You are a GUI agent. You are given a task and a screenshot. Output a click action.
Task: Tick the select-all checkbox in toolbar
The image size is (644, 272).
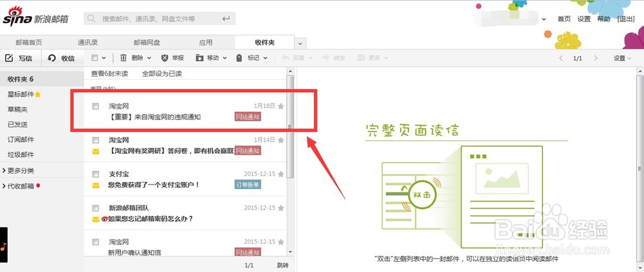pos(95,58)
